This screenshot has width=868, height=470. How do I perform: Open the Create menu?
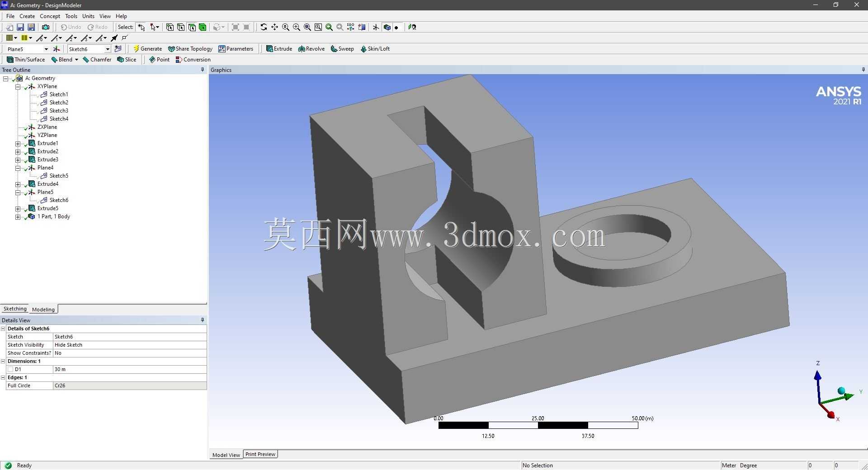27,16
